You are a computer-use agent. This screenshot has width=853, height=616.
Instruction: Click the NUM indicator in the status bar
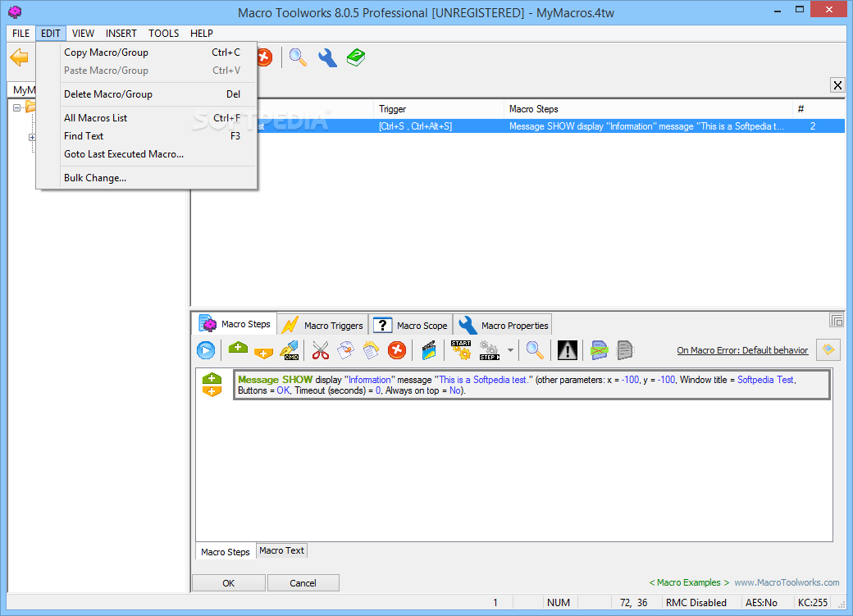pos(559,602)
